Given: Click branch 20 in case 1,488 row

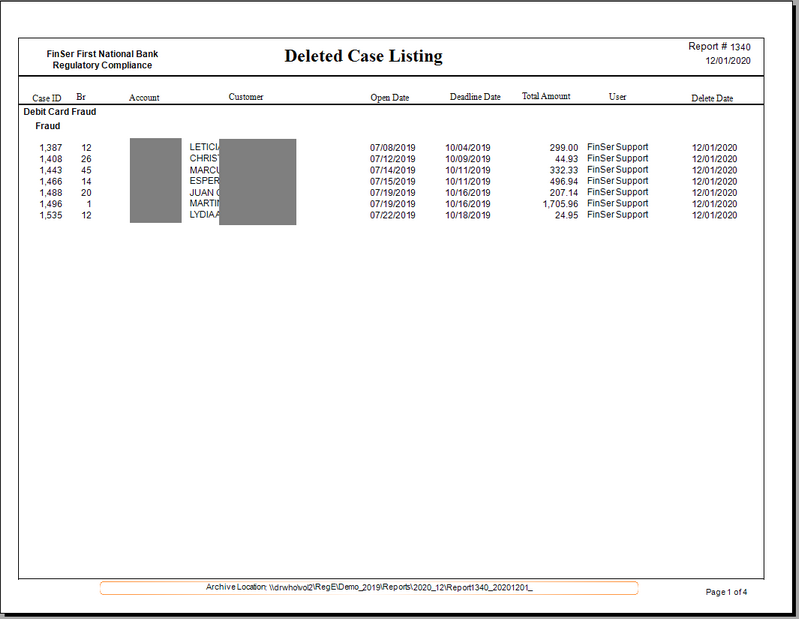Looking at the screenshot, I should coord(86,193).
